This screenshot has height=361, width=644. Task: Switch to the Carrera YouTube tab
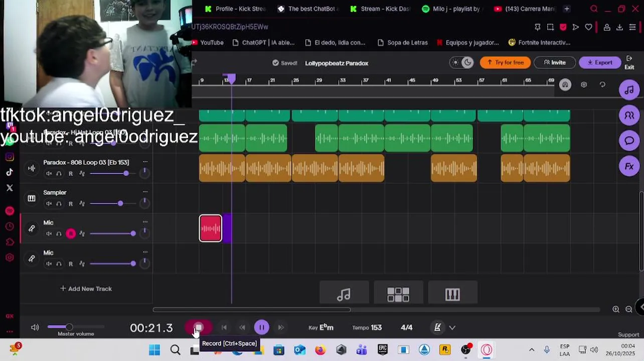526,9
